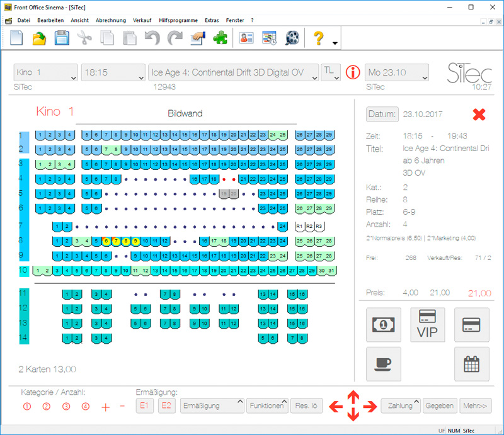Click the green puzzle piece icon
Viewport: 504px width, 435px height.
point(220,38)
